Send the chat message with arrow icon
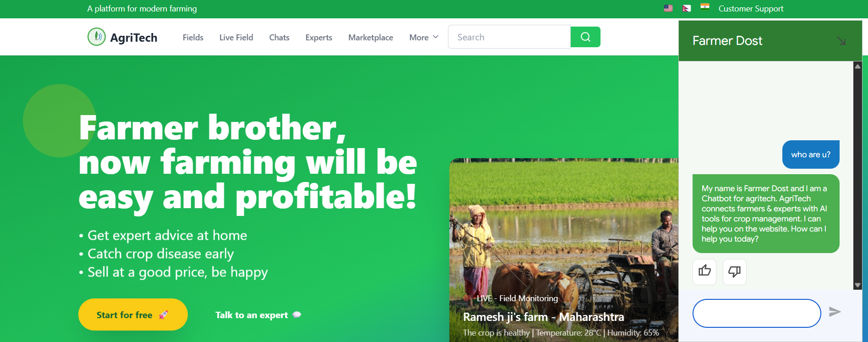The image size is (868, 342). tap(835, 312)
